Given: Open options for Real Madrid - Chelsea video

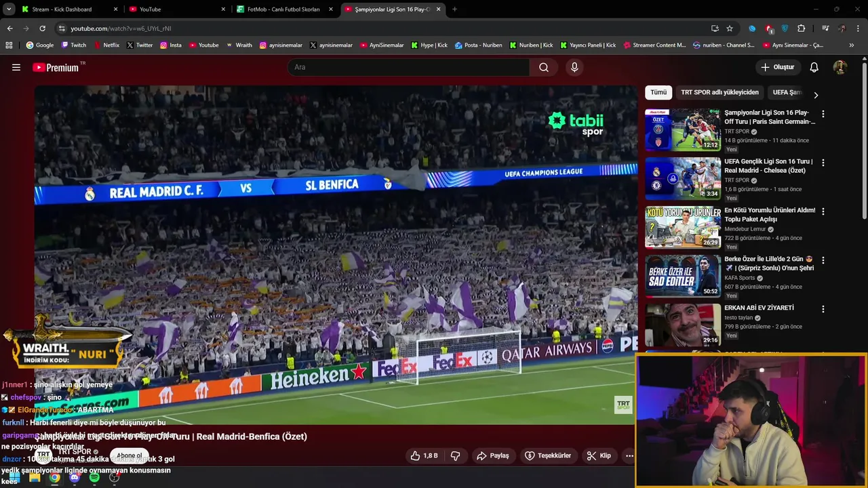Looking at the screenshot, I should [x=823, y=163].
